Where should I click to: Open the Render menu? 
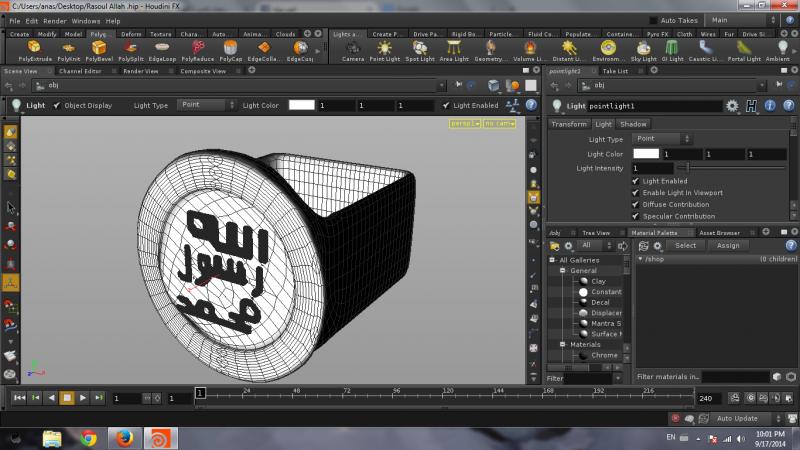pos(54,20)
